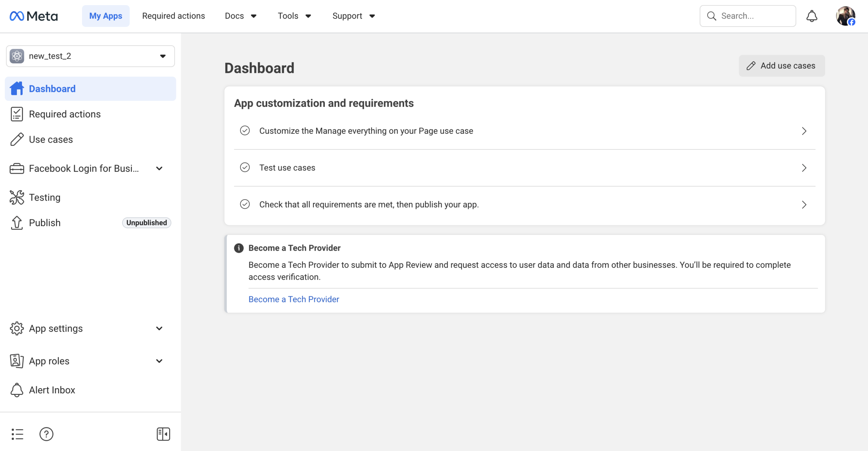
Task: Open notifications bell icon
Action: click(812, 16)
